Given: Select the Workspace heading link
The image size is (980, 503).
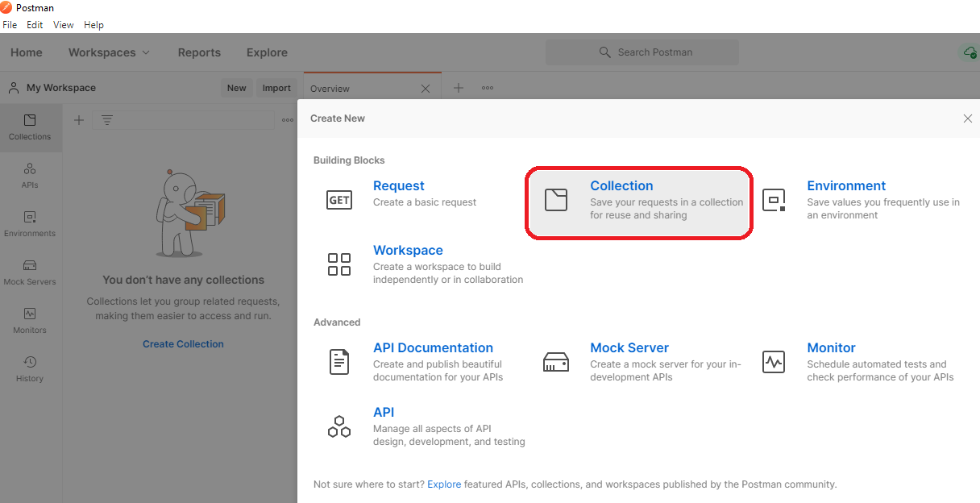Looking at the screenshot, I should click(408, 250).
